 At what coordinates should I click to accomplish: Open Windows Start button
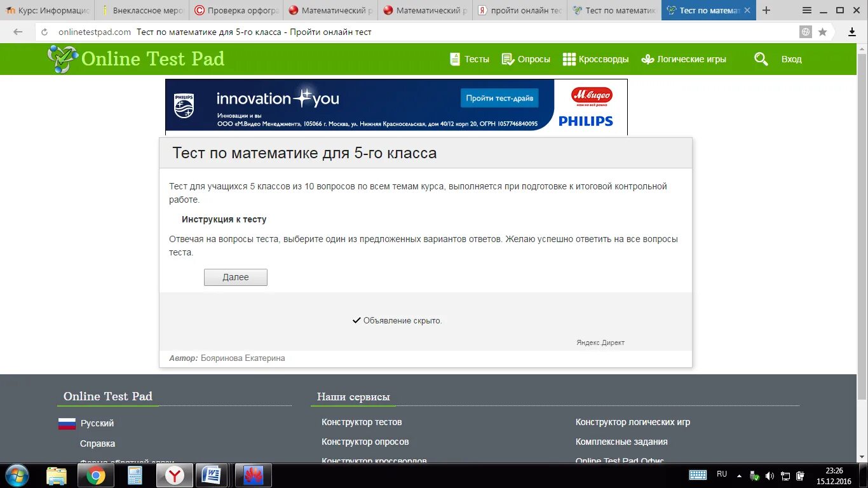click(x=17, y=475)
